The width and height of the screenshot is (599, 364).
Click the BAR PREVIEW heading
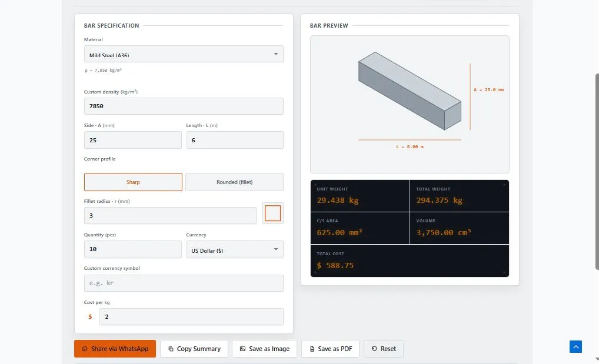pos(329,26)
